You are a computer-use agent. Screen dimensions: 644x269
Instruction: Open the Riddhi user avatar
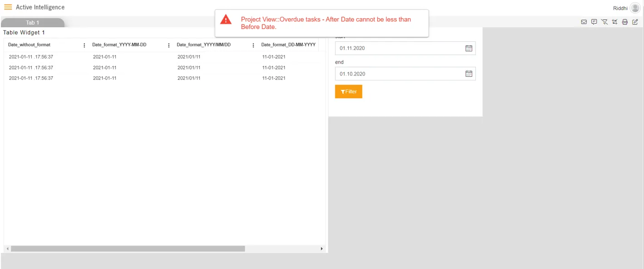click(635, 8)
